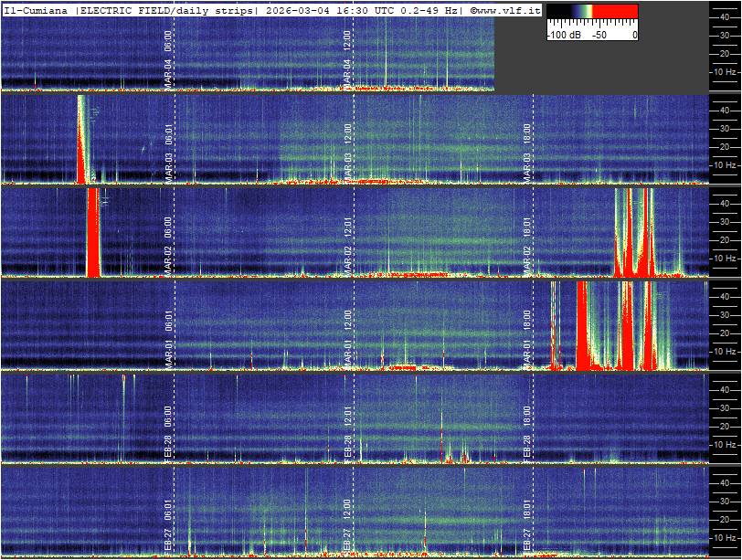
Task: Click the widest red burst in the MAR 01 strip
Action: click(x=583, y=329)
